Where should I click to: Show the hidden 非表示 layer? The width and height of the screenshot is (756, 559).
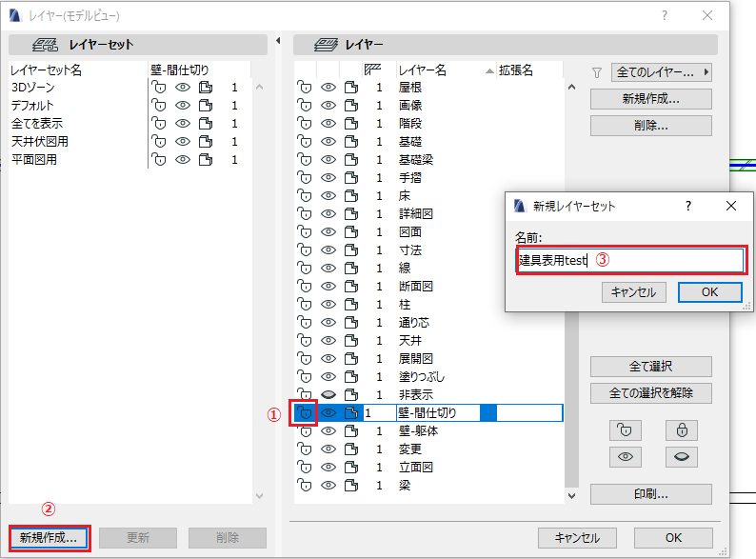pyautogui.click(x=328, y=394)
